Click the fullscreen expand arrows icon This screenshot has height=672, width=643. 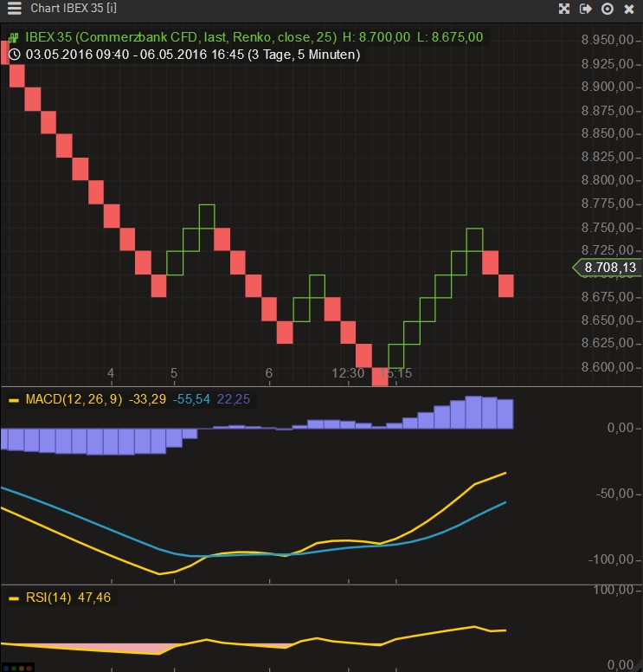point(564,9)
